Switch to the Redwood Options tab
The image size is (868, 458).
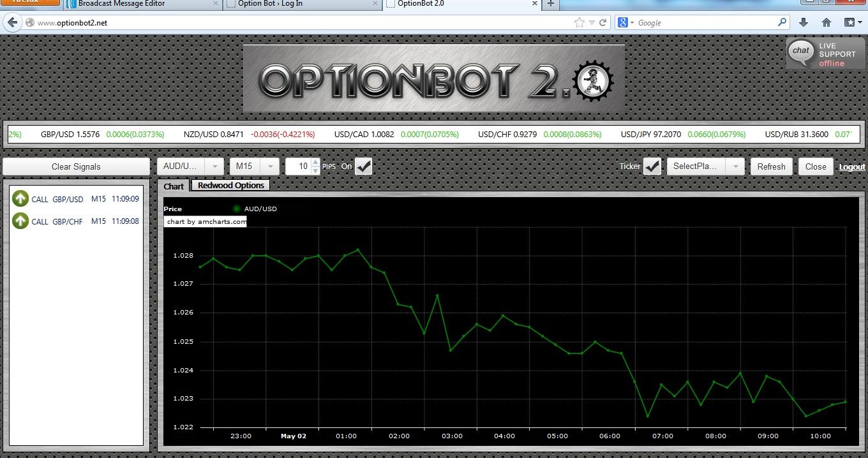[x=231, y=186]
